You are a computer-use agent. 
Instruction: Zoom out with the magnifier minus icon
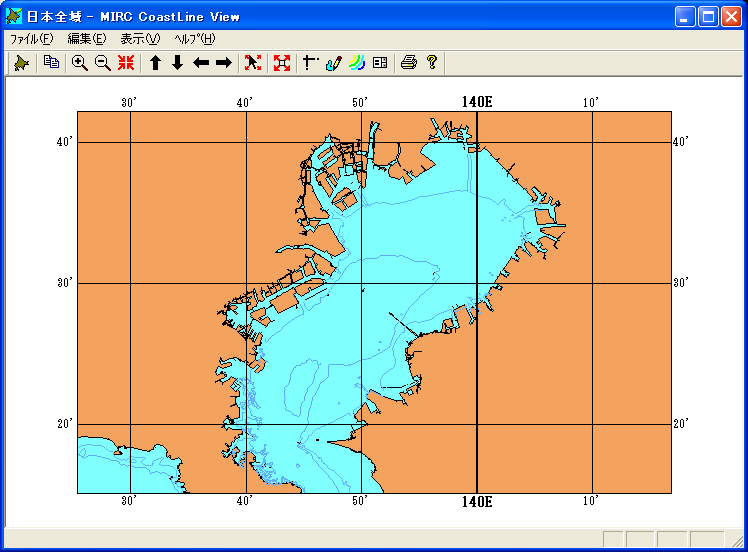pos(102,63)
